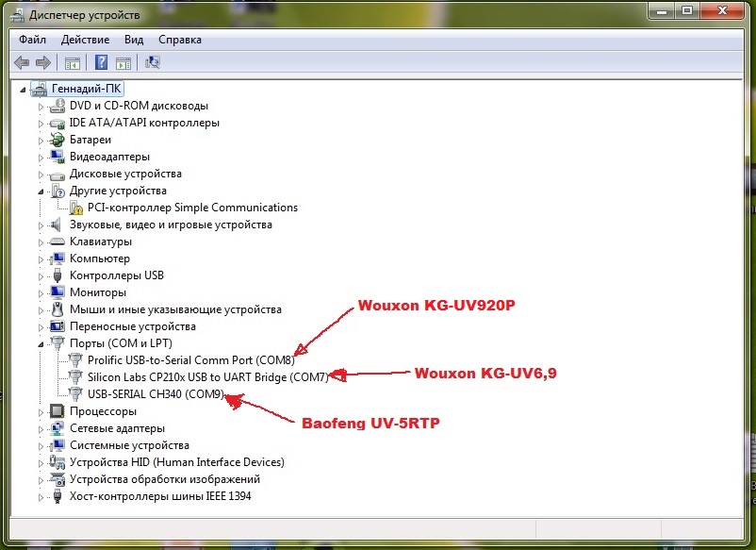This screenshot has width=756, height=550.
Task: Click the DVD и CD-ROM дисководы drive icon
Action: tap(58, 106)
